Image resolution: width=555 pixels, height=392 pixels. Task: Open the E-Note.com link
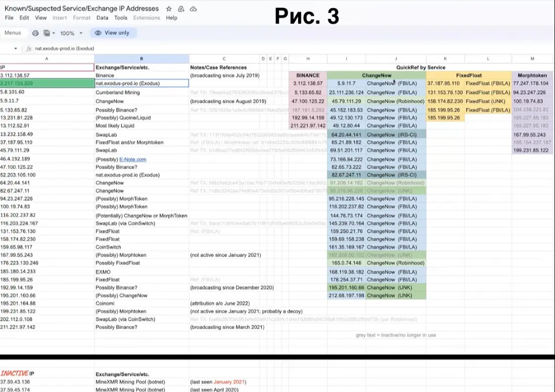133,159
